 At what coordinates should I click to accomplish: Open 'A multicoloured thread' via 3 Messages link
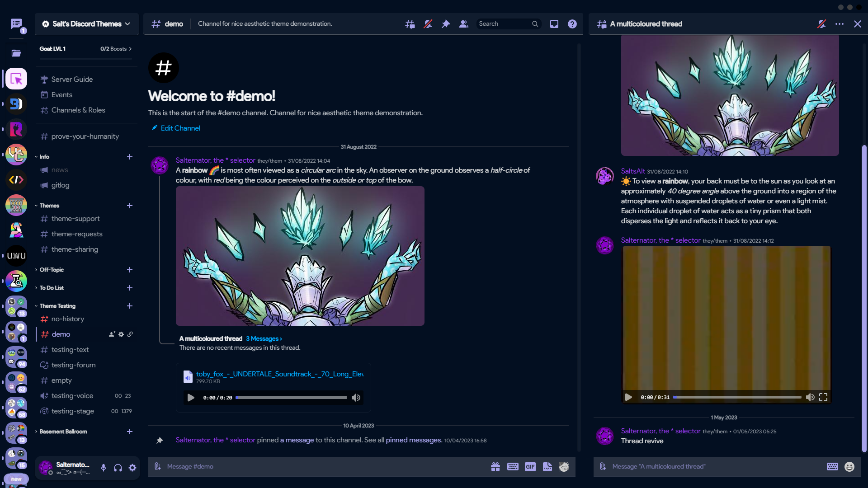264,338
